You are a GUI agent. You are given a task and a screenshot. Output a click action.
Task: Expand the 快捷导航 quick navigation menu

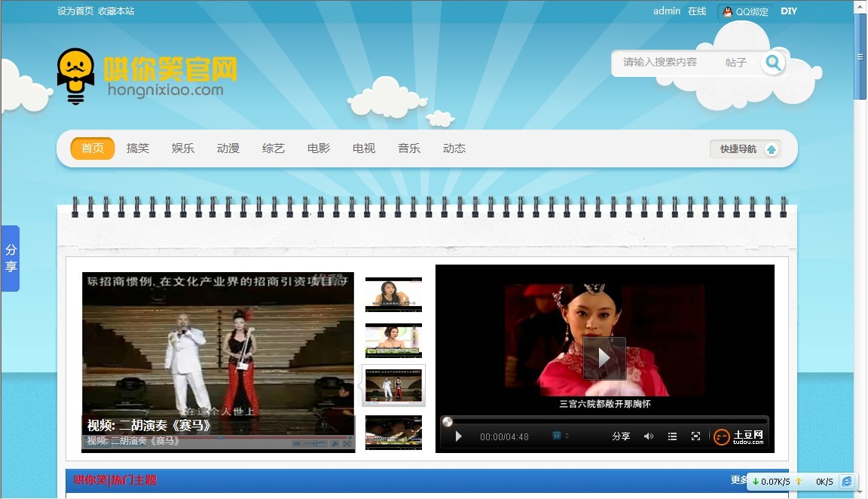(746, 149)
